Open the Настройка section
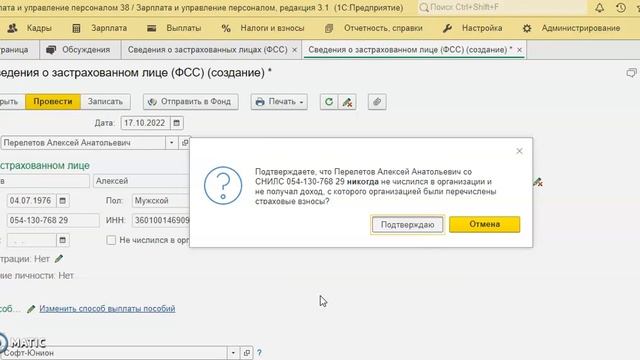Image resolution: width=640 pixels, height=360 pixels. coord(473,28)
